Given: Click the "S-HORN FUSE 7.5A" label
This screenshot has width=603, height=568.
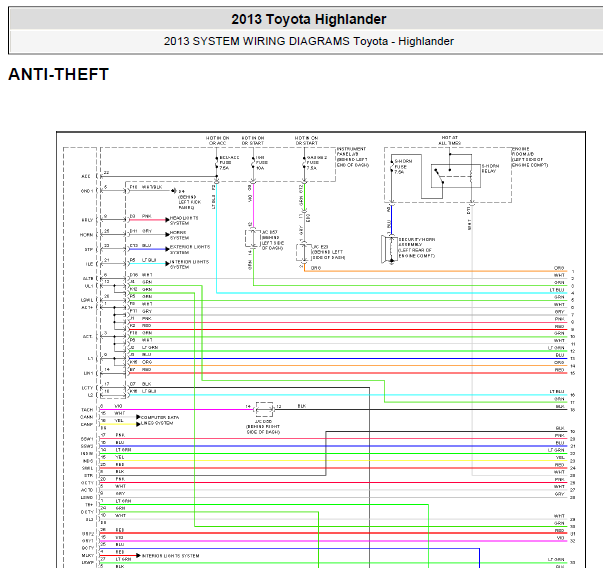Looking at the screenshot, I should (403, 167).
